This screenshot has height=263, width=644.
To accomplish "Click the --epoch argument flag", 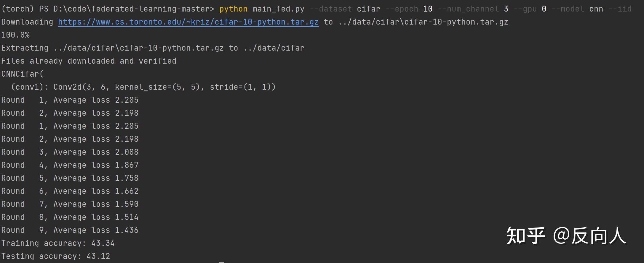I will pyautogui.click(x=402, y=9).
